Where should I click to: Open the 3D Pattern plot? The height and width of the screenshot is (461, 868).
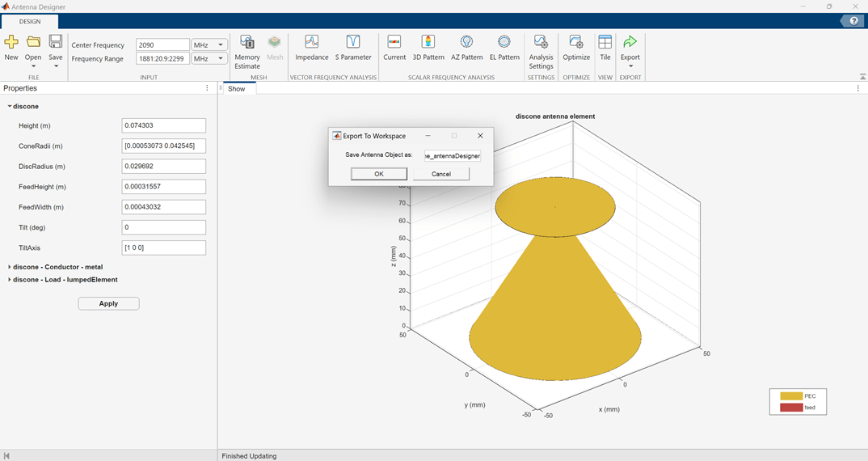(x=428, y=47)
